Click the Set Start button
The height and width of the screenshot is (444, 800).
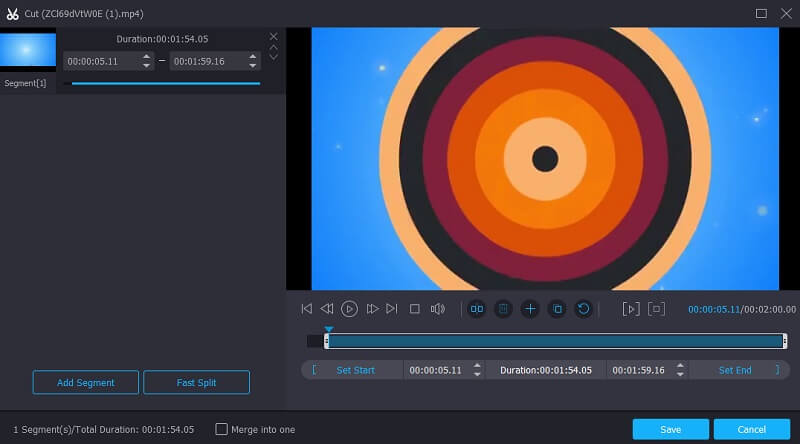point(355,370)
